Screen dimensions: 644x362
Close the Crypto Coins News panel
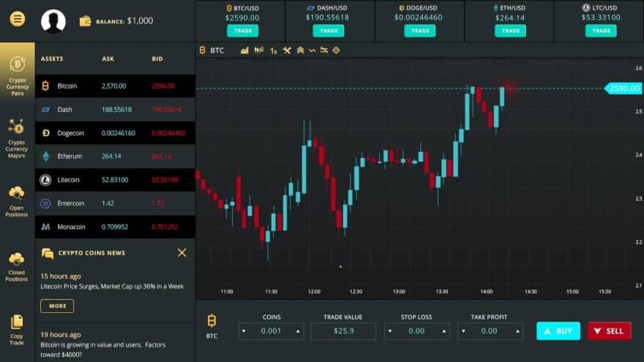(x=181, y=252)
